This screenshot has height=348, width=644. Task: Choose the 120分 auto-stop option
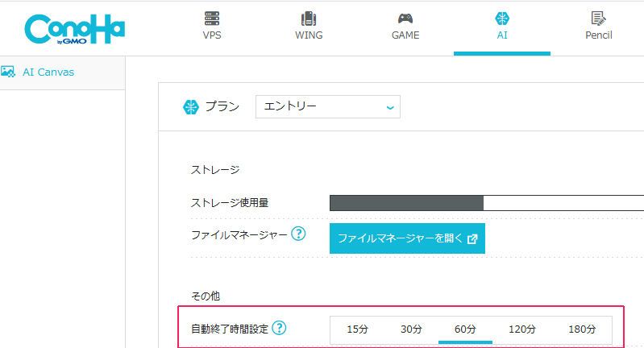[522, 329]
